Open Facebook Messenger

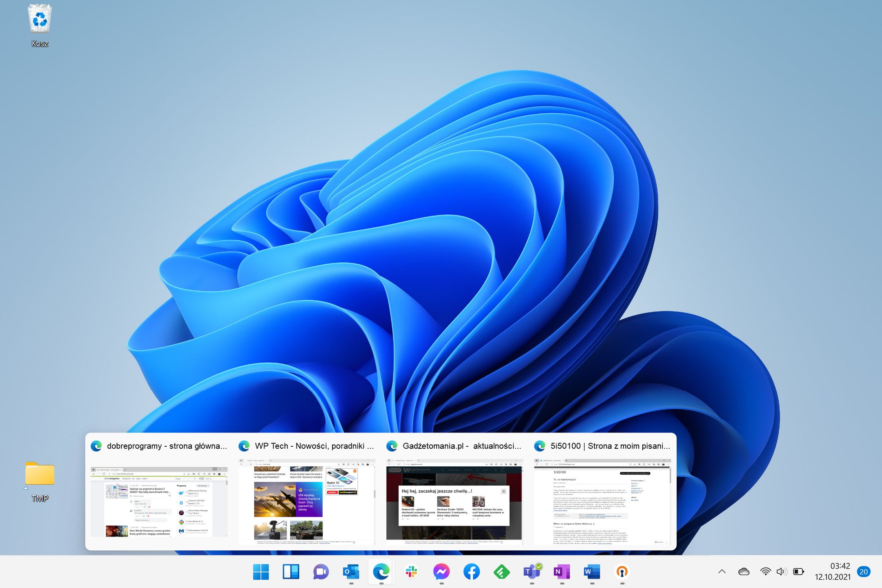[x=442, y=572]
